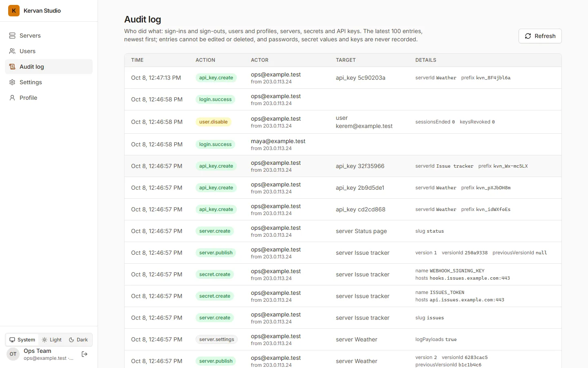Click the Profile person icon in the sidebar
This screenshot has height=368, width=588.
[x=12, y=98]
